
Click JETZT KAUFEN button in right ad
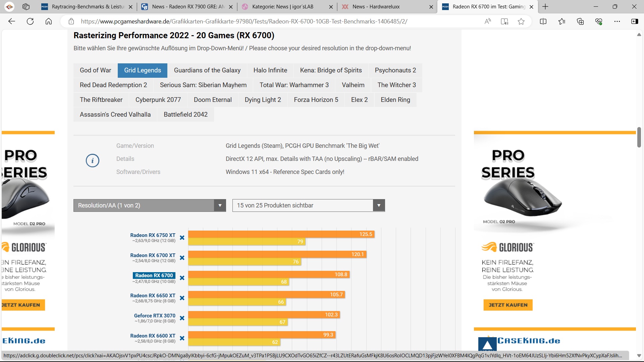click(x=508, y=305)
